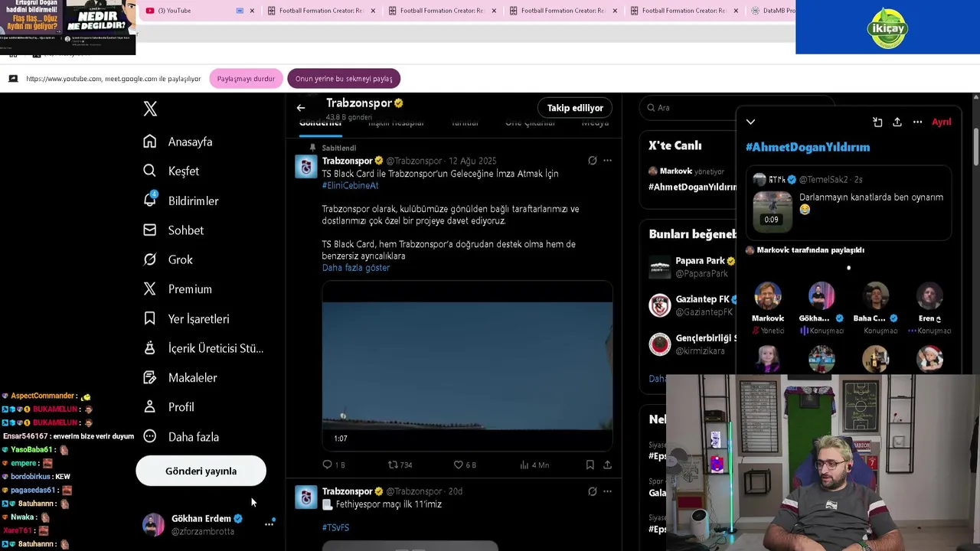Viewport: 980px width, 551px height.
Task: Click Onun yerine bu sekmeyi paylaş
Action: click(x=344, y=79)
